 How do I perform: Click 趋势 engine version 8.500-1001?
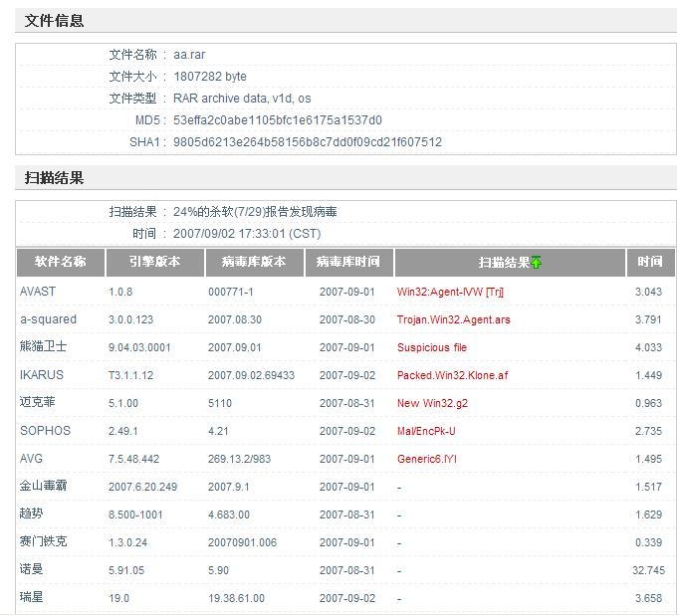[x=135, y=514]
